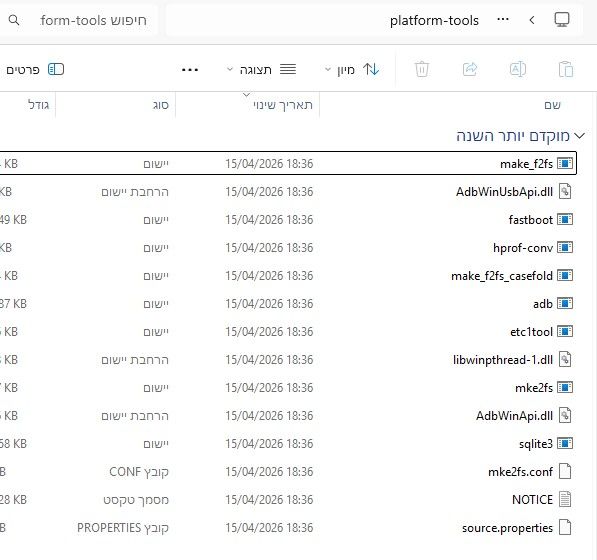Click the breadcrumb chevron before platform-tools
This screenshot has height=560, width=597.
tap(532, 20)
